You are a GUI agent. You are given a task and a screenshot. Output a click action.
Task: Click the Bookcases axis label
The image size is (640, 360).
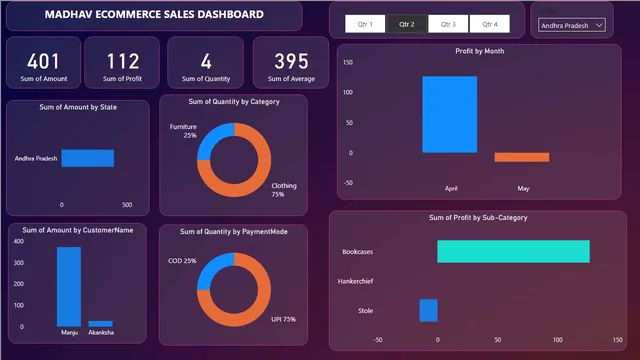pos(358,252)
